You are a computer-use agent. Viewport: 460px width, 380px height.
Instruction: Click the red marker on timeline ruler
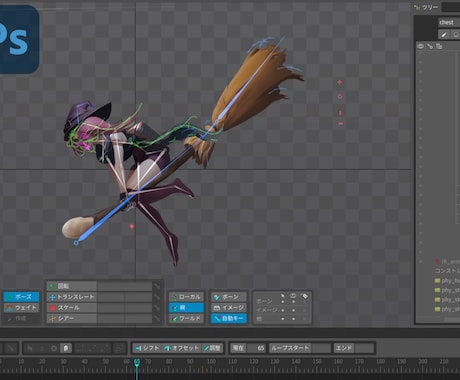click(x=202, y=369)
